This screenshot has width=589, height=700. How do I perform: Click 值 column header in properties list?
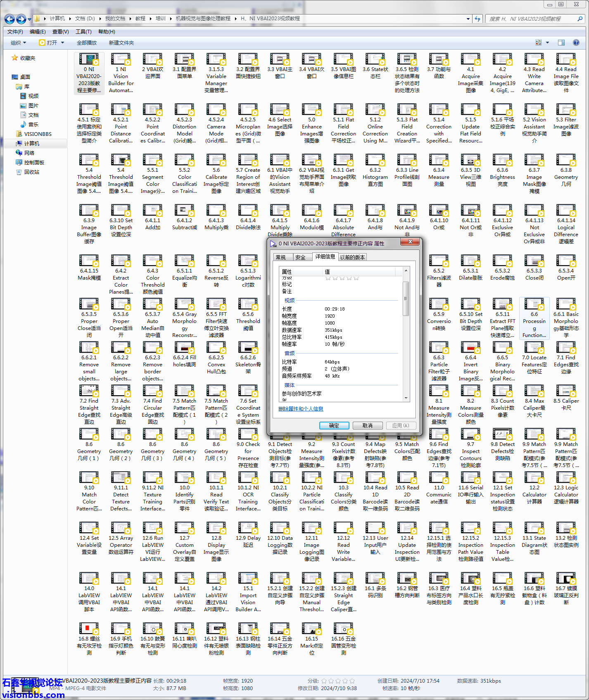(359, 271)
